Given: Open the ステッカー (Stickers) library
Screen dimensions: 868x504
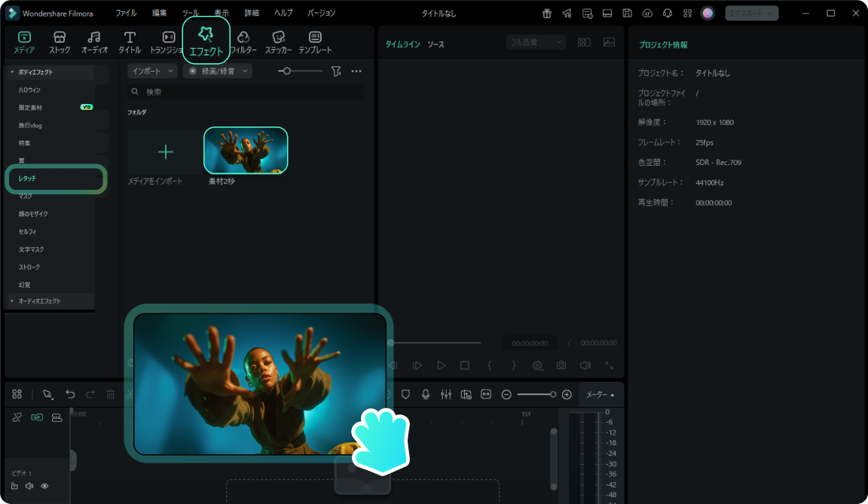Looking at the screenshot, I should (278, 42).
